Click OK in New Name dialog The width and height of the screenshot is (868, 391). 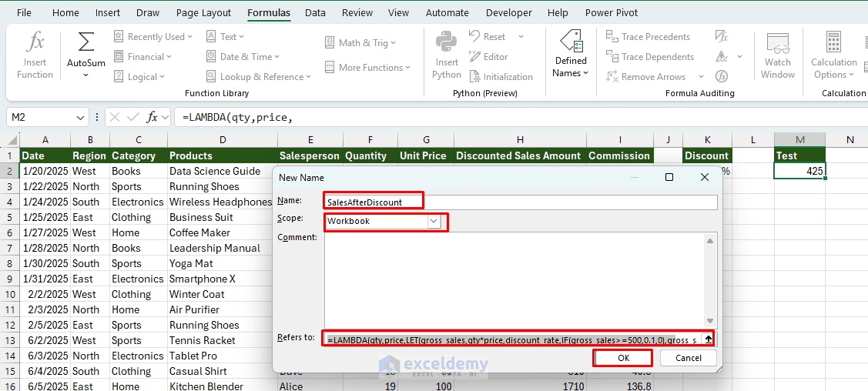(623, 358)
